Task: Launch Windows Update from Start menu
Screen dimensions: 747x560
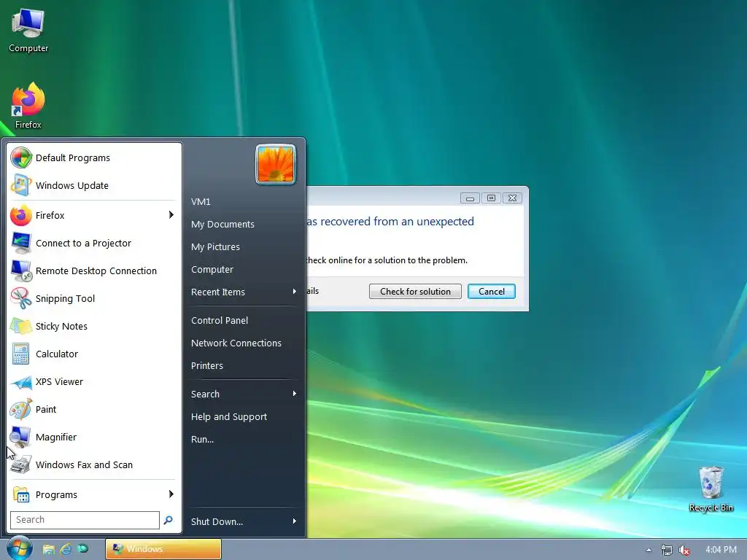Action: [21, 185]
